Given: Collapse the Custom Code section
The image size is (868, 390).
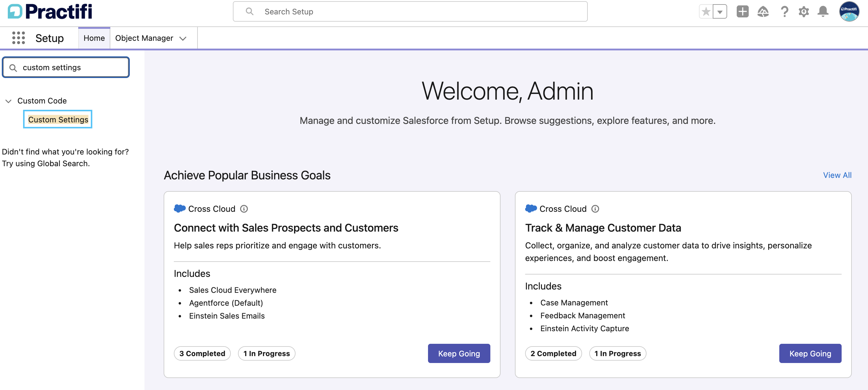Looking at the screenshot, I should pos(8,101).
